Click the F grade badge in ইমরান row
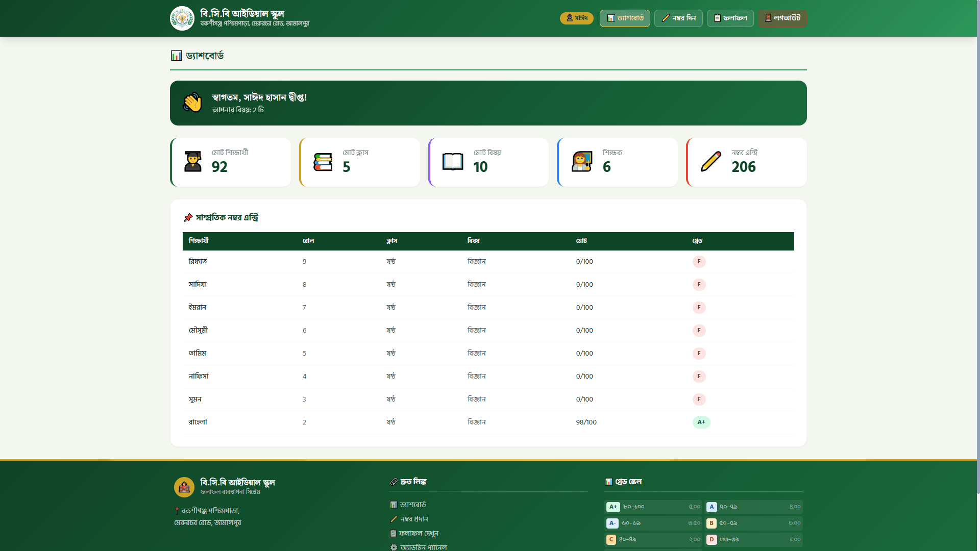980x551 pixels. pyautogui.click(x=699, y=308)
